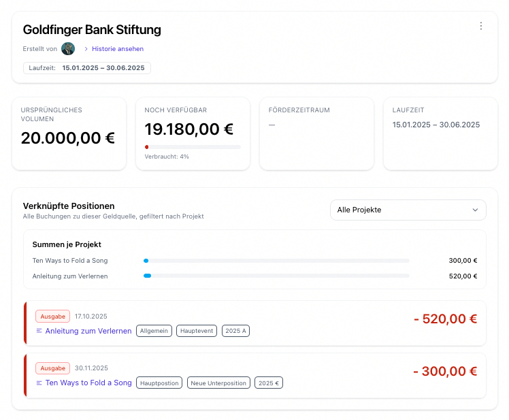
Task: Click the 2025 € tag
Action: pyautogui.click(x=269, y=383)
